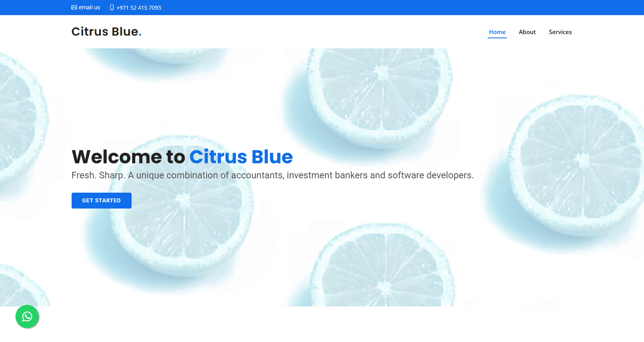Open the About menu item

(527, 32)
